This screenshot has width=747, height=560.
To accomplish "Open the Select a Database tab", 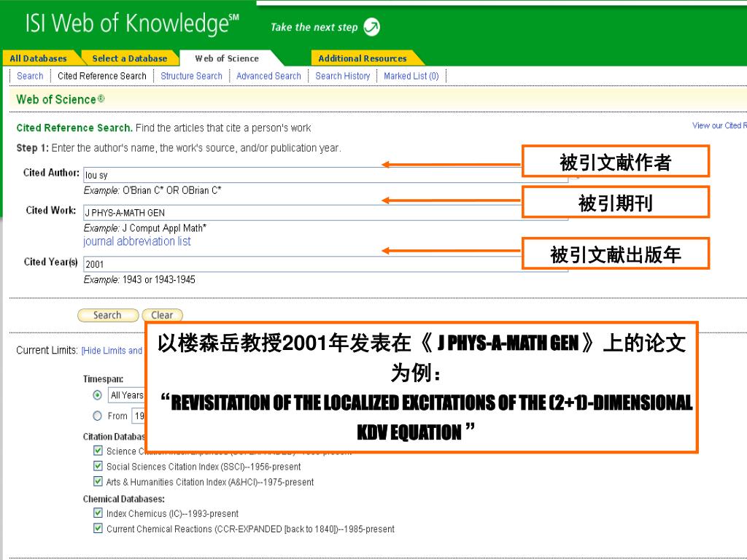I will [x=130, y=58].
